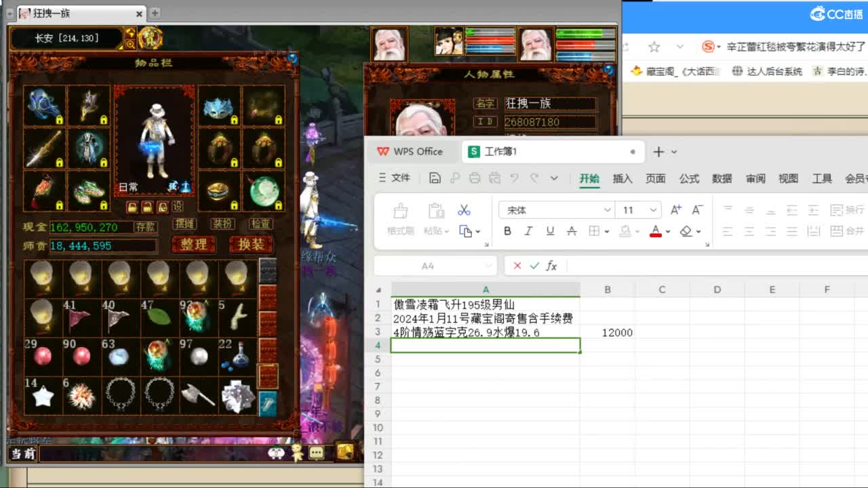This screenshot has height=488, width=868.
Task: Click the fill color bucket swatch
Action: coord(625,231)
